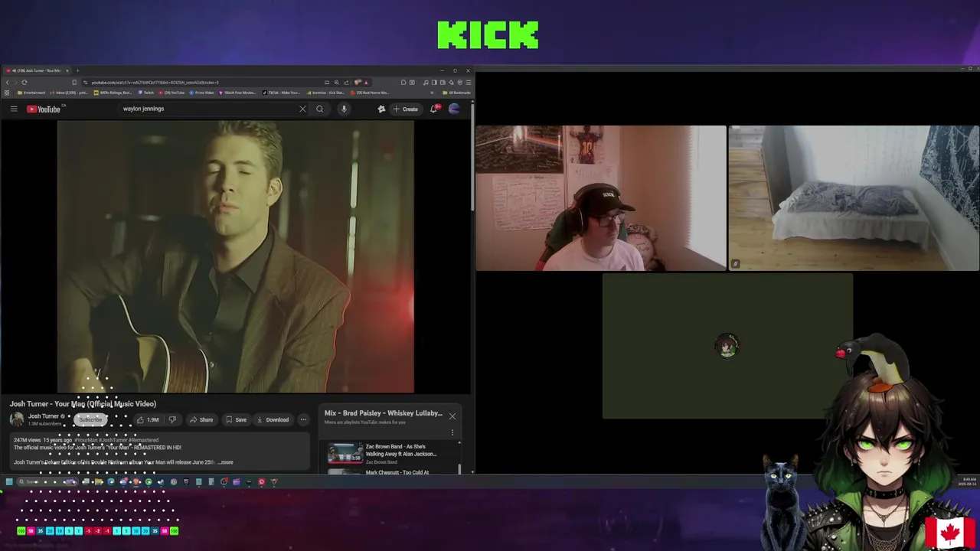Open the YouTube guide hamburger menu
Screen dimensions: 980x551
(14, 109)
